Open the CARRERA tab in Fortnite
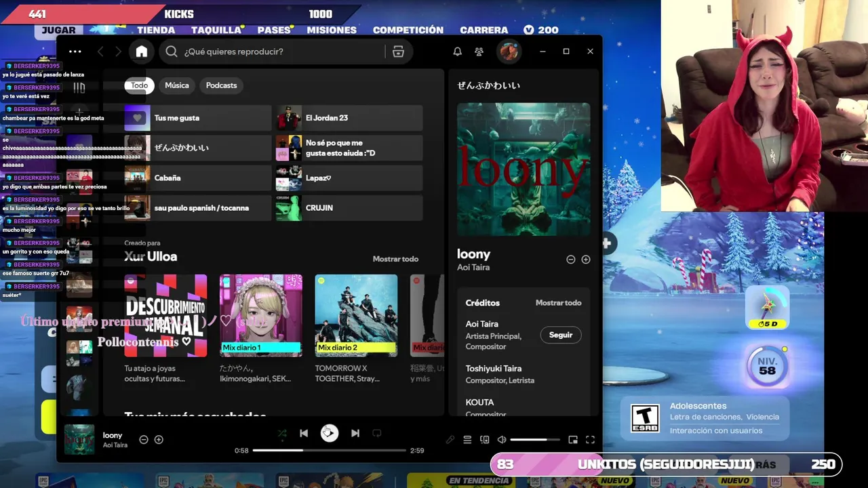This screenshot has width=868, height=488. tap(484, 30)
